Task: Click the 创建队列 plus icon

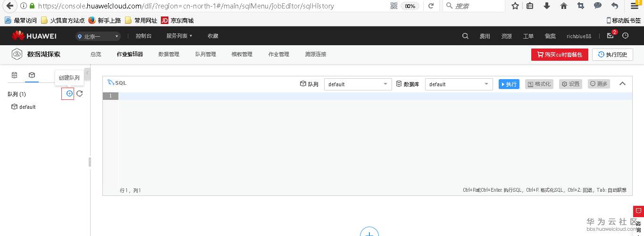Action: pyautogui.click(x=69, y=94)
